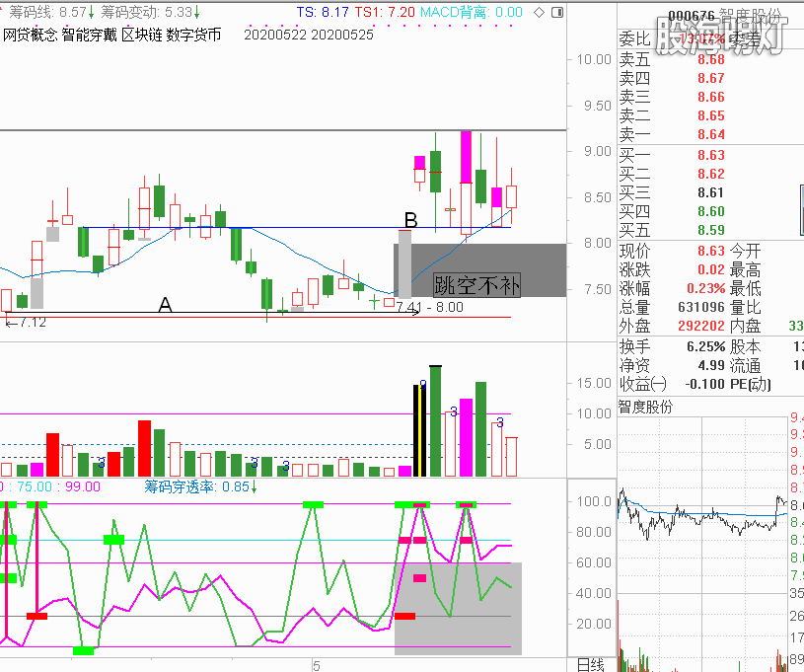Click the 筹码线 indicator label

(31, 13)
